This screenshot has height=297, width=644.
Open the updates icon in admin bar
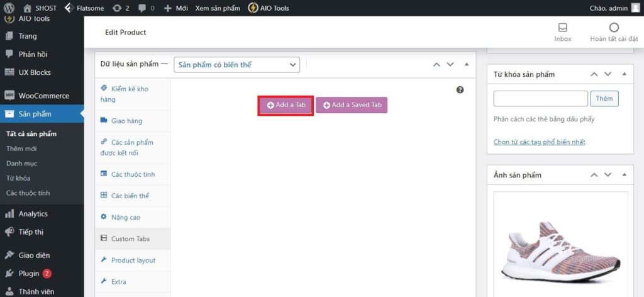pos(118,8)
